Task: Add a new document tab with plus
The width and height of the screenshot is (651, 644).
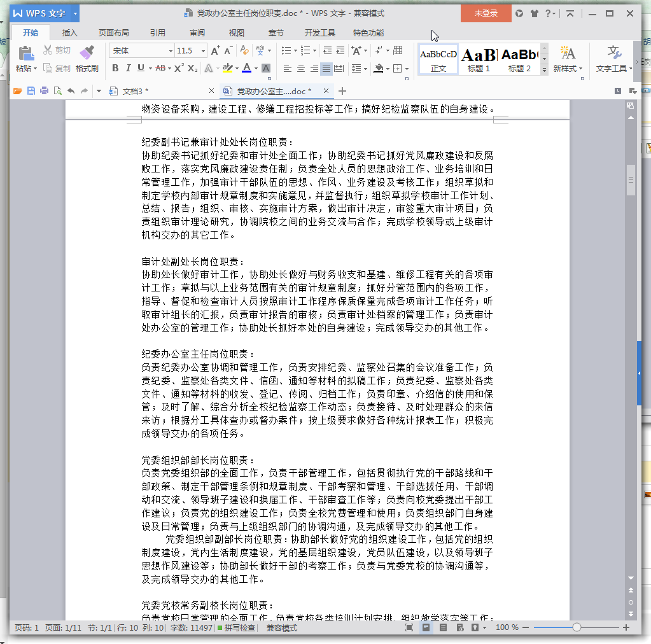Action: (342, 91)
